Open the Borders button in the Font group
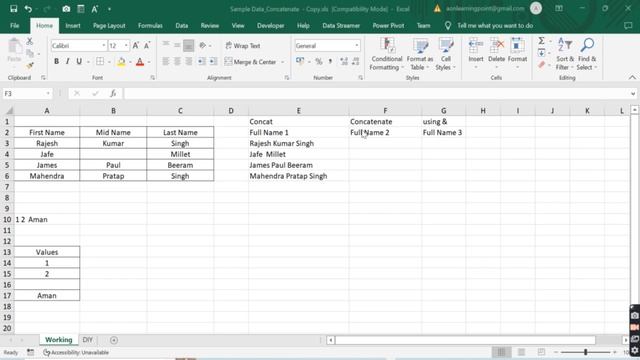Image resolution: width=640 pixels, height=360 pixels. [x=100, y=62]
